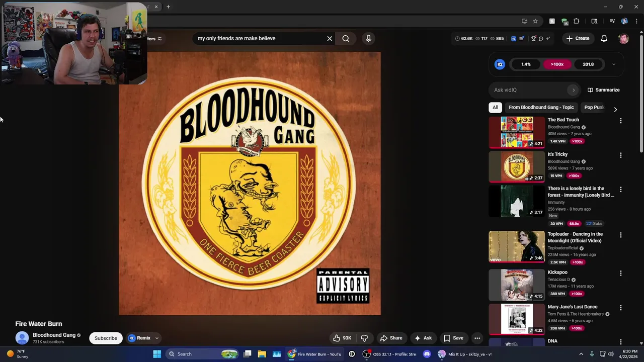This screenshot has width=644, height=362.
Task: Open the Chrome media controls icon
Action: pos(612,21)
